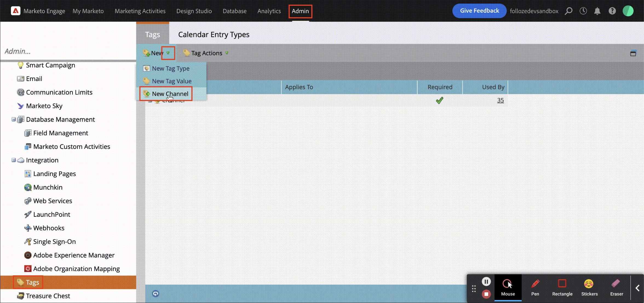Click the window restore icon in the toolbar
644x303 pixels.
[633, 53]
